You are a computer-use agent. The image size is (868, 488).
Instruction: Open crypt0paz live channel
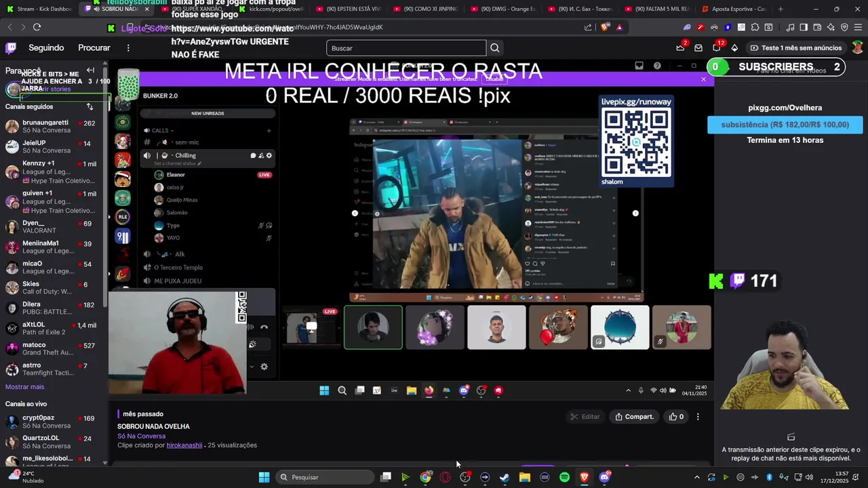[x=53, y=422]
